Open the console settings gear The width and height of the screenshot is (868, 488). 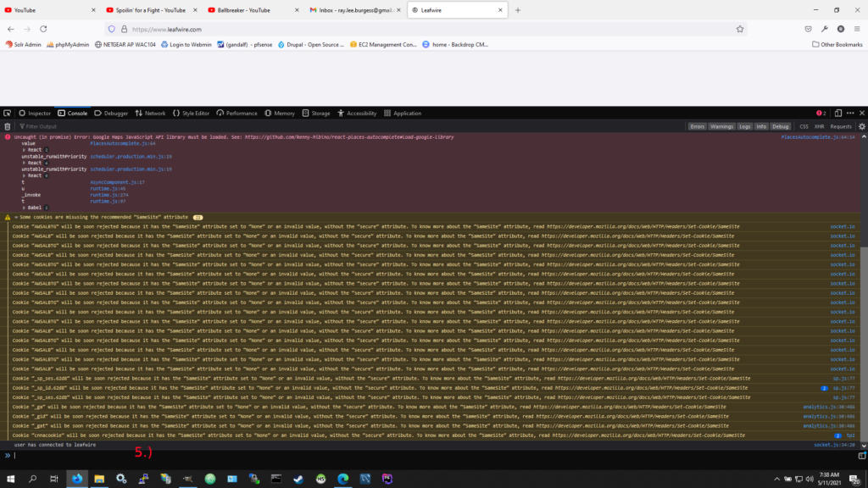pos(862,127)
